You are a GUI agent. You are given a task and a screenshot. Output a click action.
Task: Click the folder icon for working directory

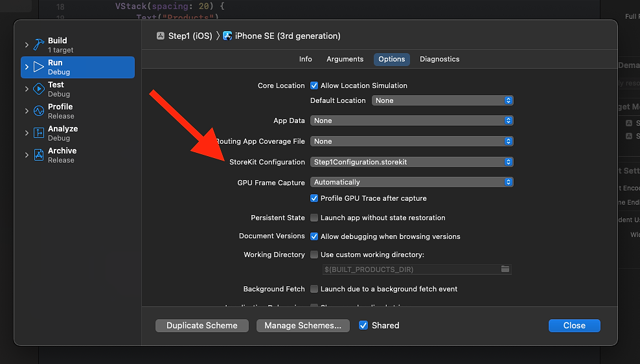(505, 269)
